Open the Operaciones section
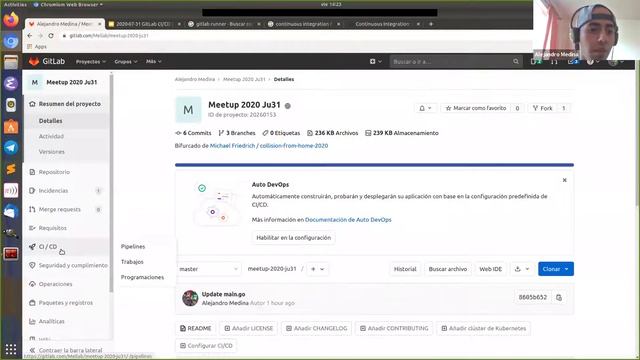 tap(55, 284)
